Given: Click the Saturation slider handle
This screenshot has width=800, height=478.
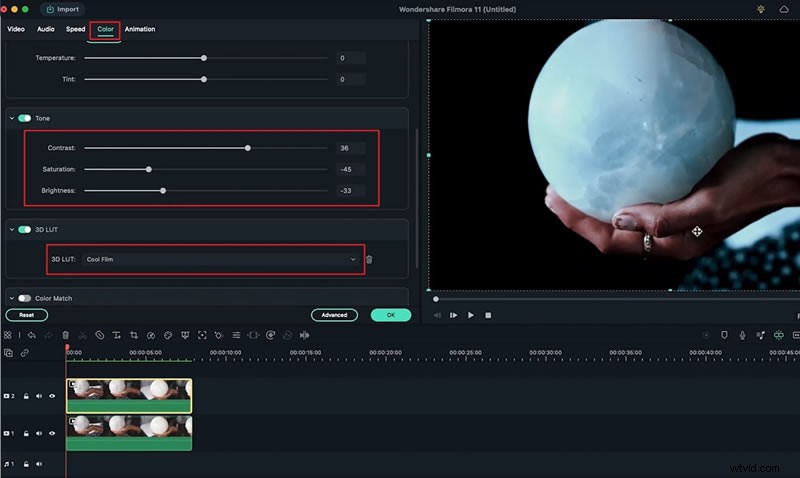Looking at the screenshot, I should (x=148, y=169).
